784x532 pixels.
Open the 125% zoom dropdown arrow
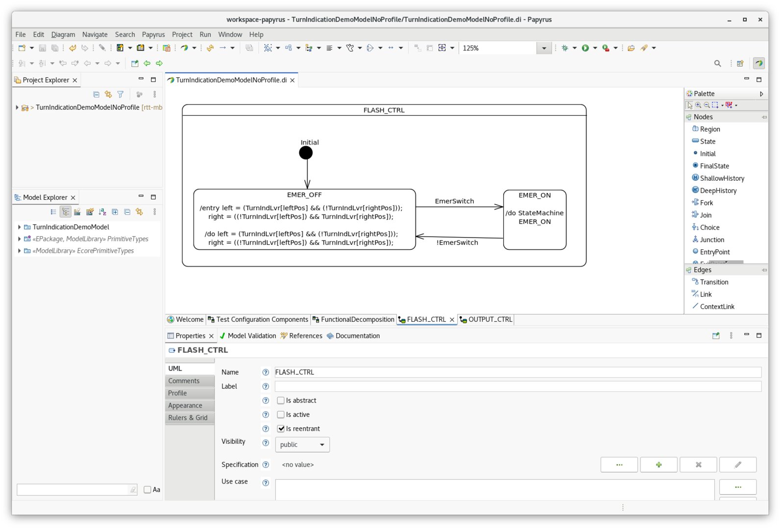[x=544, y=48]
